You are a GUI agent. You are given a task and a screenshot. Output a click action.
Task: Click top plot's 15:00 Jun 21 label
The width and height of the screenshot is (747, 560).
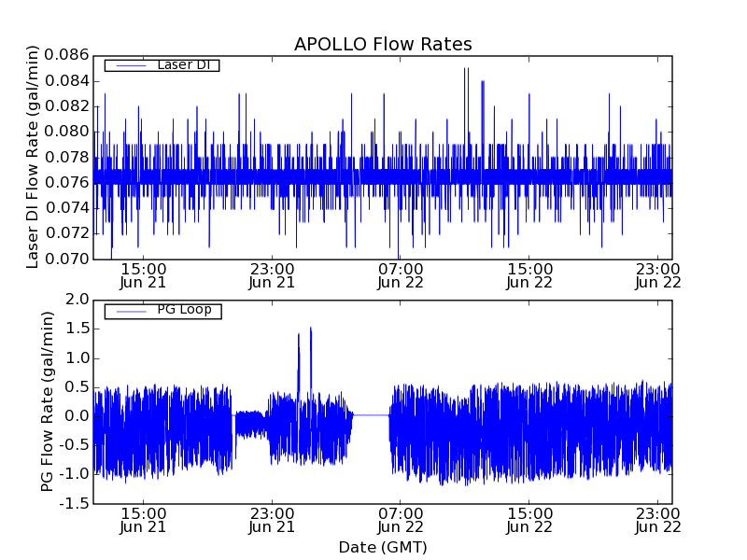(x=143, y=275)
